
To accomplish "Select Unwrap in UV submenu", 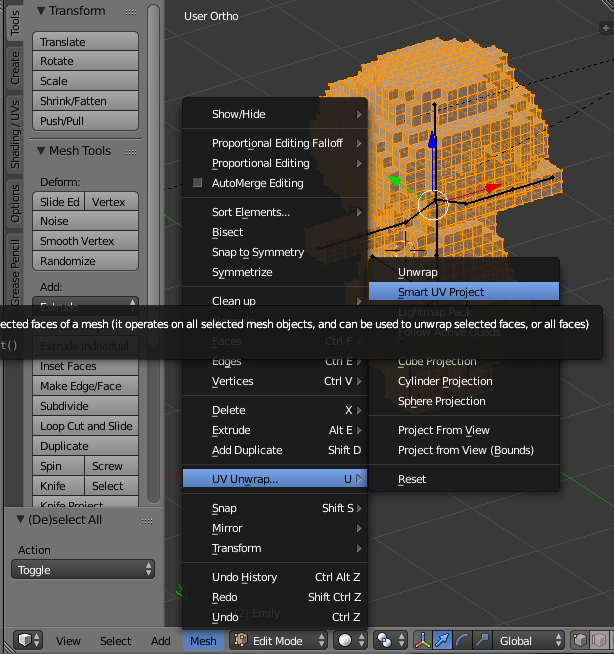I will coord(464,272).
